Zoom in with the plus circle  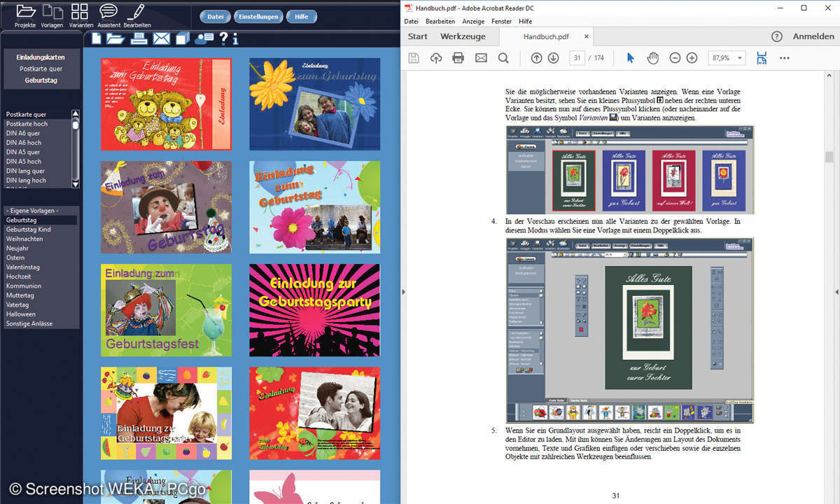[692, 58]
